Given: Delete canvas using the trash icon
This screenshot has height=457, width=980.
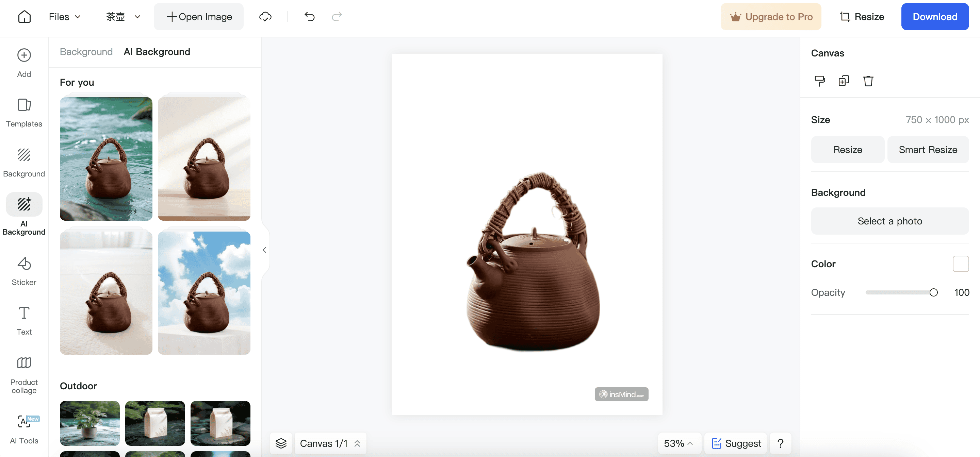Looking at the screenshot, I should pos(868,81).
